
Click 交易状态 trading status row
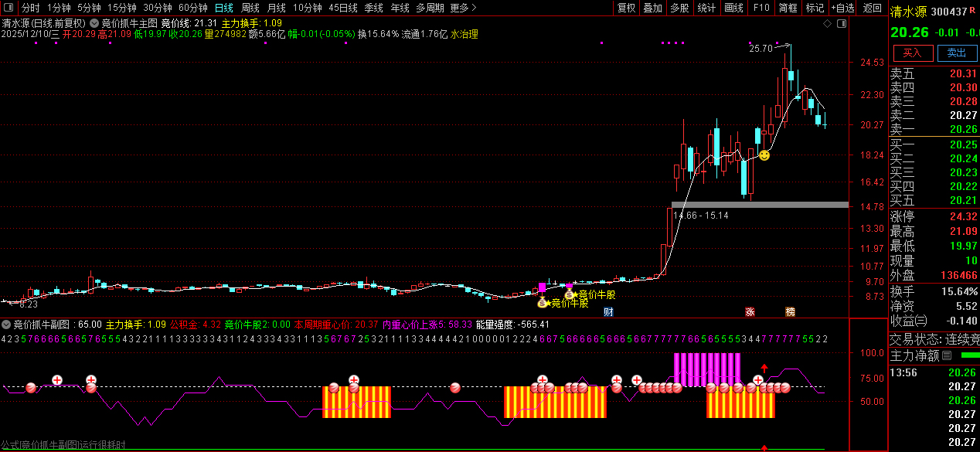coord(934,338)
